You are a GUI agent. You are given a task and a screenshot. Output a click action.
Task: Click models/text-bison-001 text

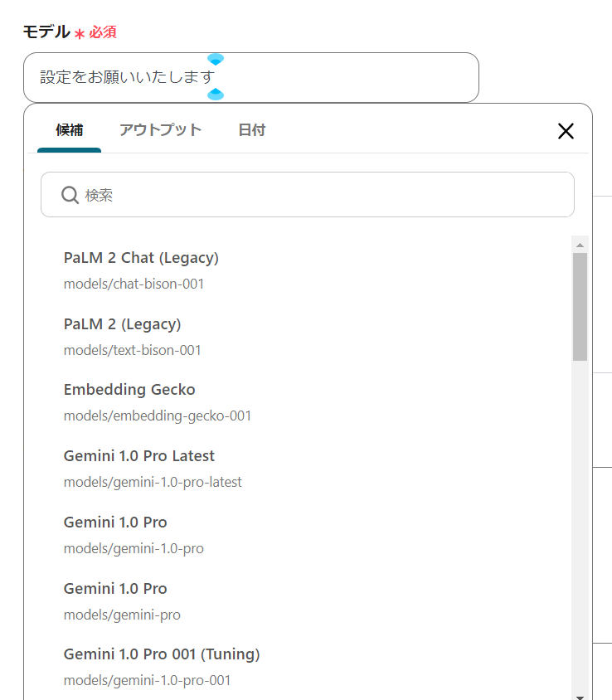pyautogui.click(x=132, y=351)
